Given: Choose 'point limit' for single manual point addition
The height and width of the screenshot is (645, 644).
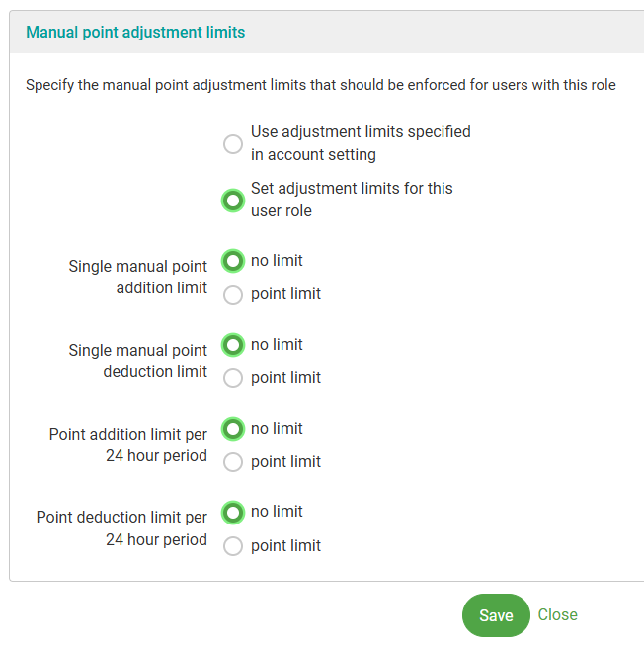Looking at the screenshot, I should coord(233,294).
